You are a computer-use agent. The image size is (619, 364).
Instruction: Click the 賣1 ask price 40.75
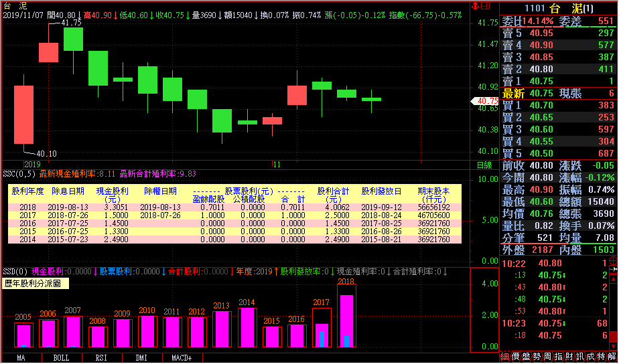(x=541, y=81)
